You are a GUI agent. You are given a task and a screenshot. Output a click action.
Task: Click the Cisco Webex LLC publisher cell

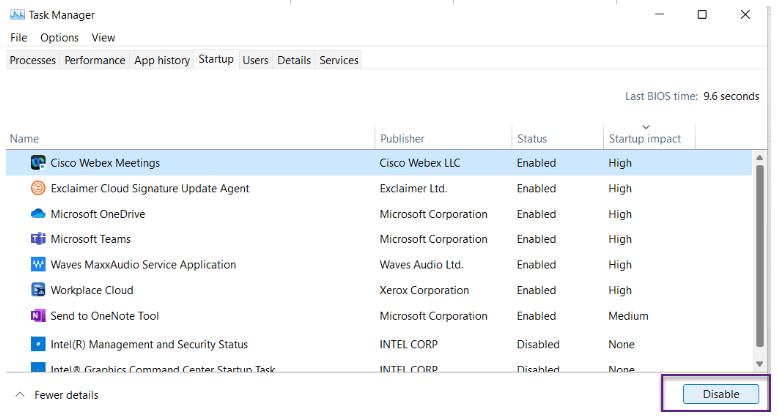pyautogui.click(x=420, y=163)
